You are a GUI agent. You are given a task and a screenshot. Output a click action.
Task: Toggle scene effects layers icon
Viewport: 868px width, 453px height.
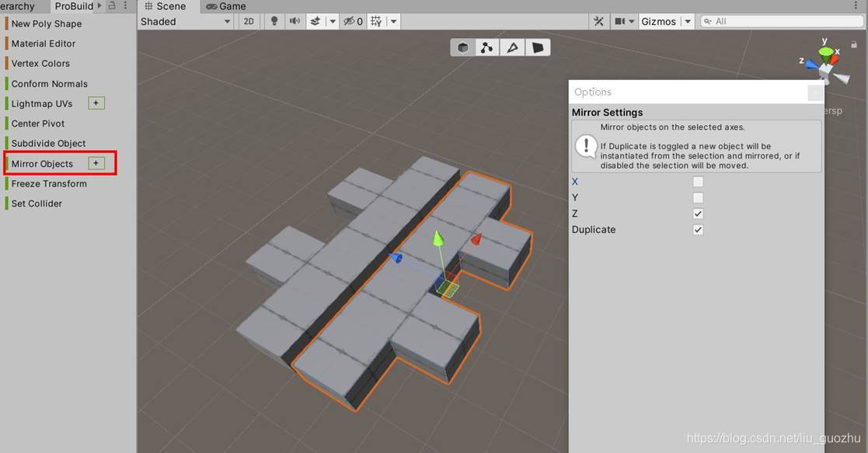(x=315, y=22)
